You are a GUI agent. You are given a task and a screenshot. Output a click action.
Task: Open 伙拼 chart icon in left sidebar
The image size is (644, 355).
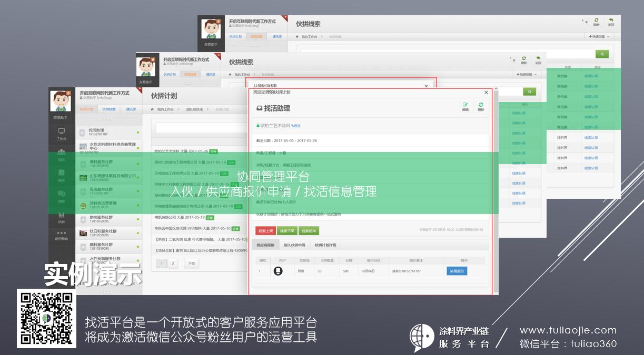62,217
